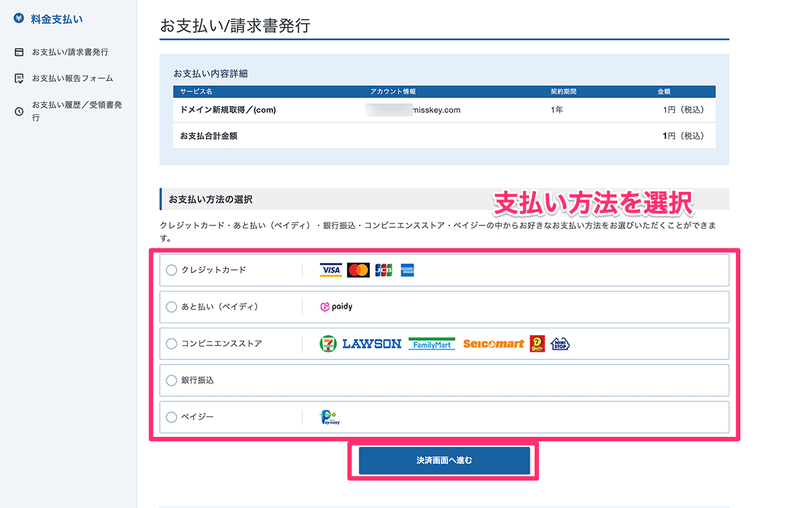Click the paidy logo
Viewport: 812px width, 508px height.
coord(336,307)
